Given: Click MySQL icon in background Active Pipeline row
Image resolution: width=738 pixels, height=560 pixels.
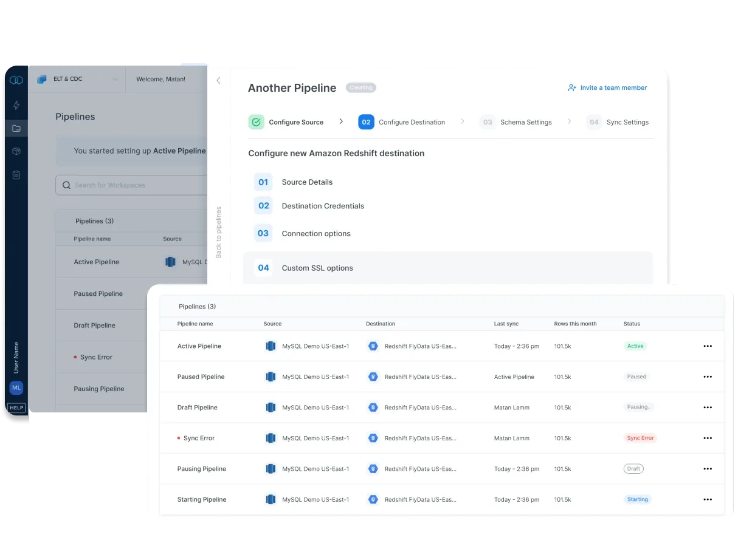Looking at the screenshot, I should pos(171,262).
